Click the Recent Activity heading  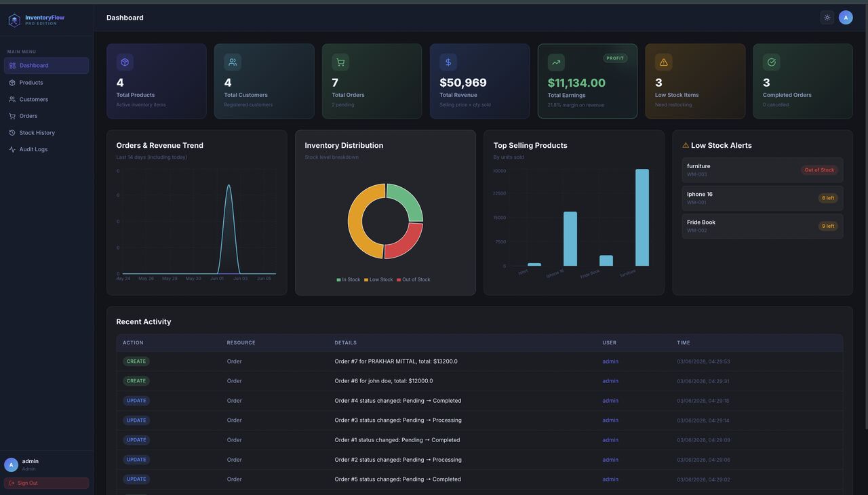[x=144, y=322]
